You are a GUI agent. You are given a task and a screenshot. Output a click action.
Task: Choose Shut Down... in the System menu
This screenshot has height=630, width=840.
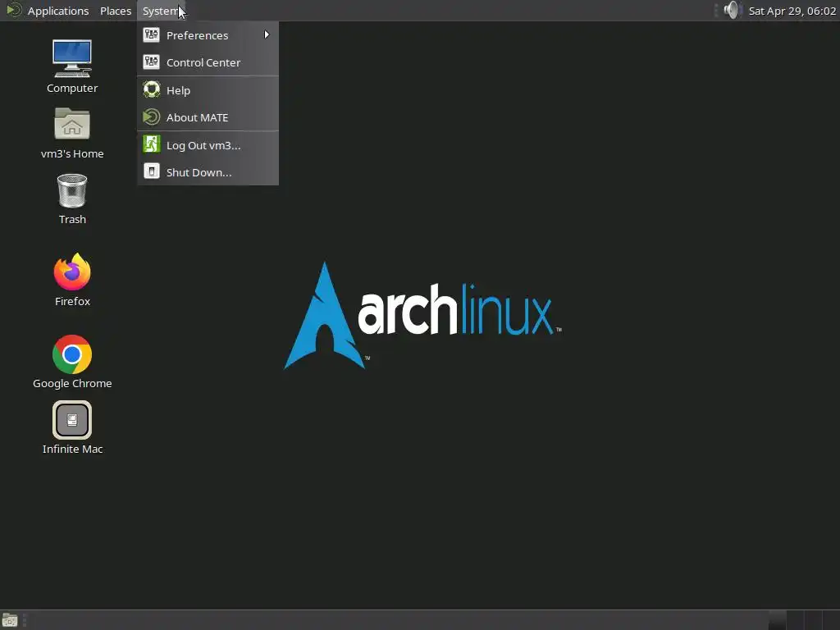tap(208, 172)
